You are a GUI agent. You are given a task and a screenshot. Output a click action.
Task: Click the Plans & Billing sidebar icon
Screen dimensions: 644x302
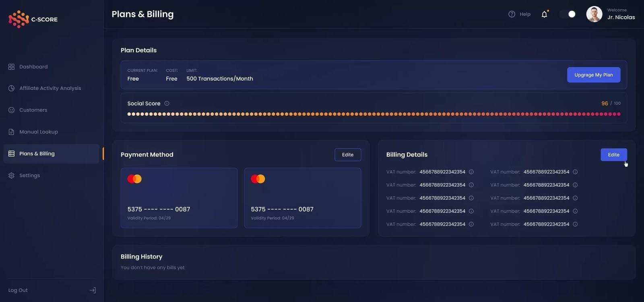tap(11, 153)
